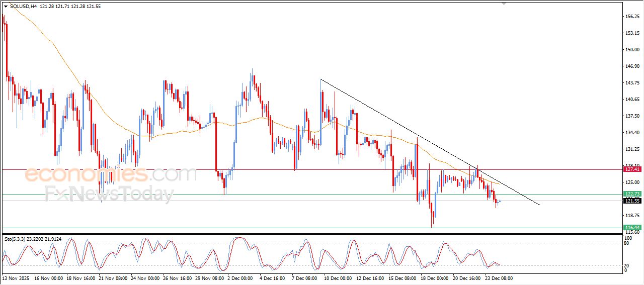
Task: Click the 150.00 price axis value
Action: pyautogui.click(x=632, y=50)
